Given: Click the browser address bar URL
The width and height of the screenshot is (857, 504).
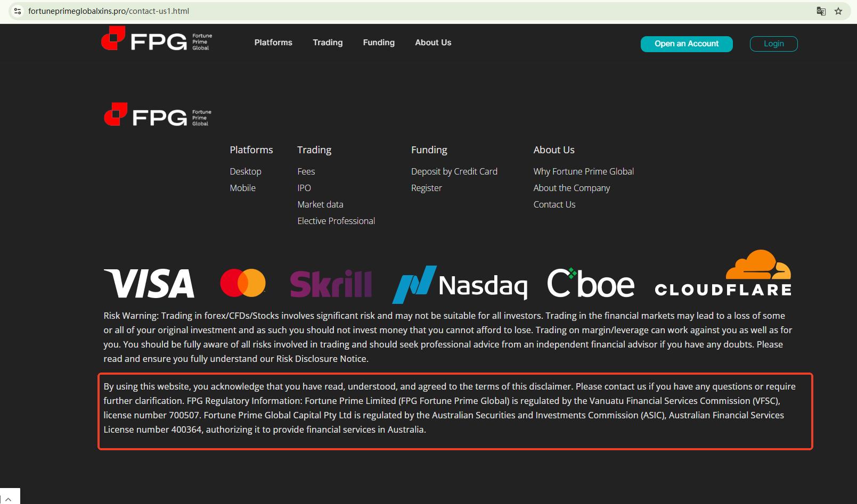Looking at the screenshot, I should click(109, 11).
